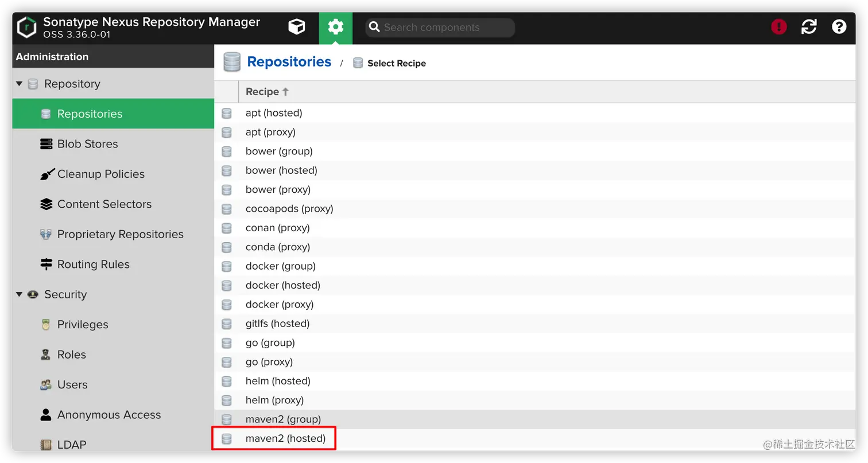Click the Repository database icon in tree
This screenshot has width=868, height=463.
(x=33, y=84)
